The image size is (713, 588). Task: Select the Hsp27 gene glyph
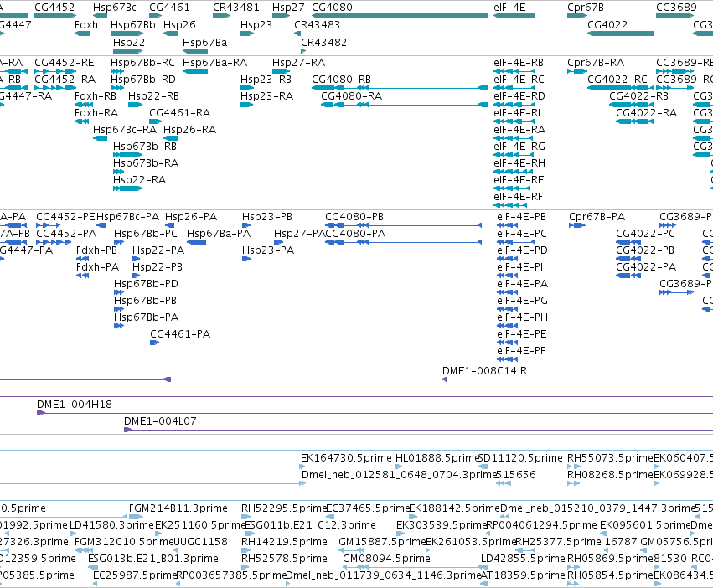click(x=281, y=16)
